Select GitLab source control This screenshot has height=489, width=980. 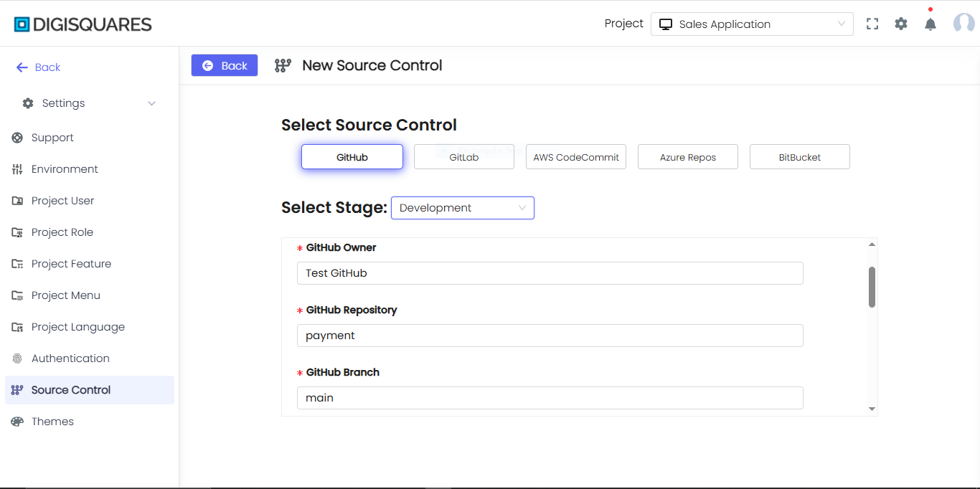click(x=464, y=157)
